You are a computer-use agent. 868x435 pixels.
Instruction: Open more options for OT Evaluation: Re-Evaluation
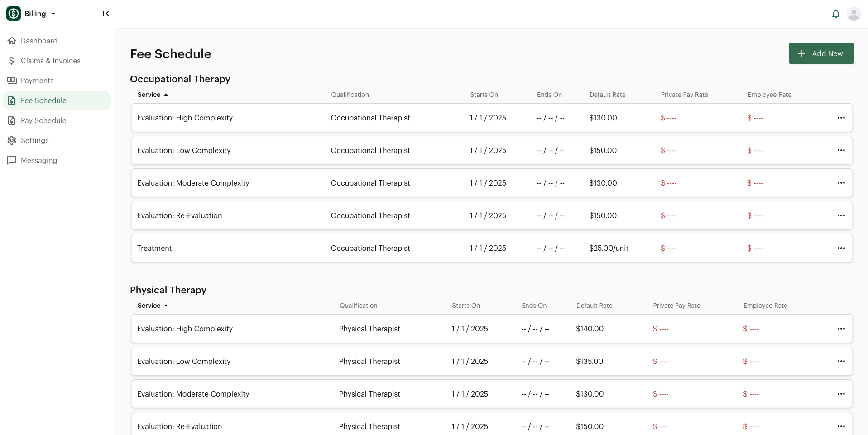[841, 215]
